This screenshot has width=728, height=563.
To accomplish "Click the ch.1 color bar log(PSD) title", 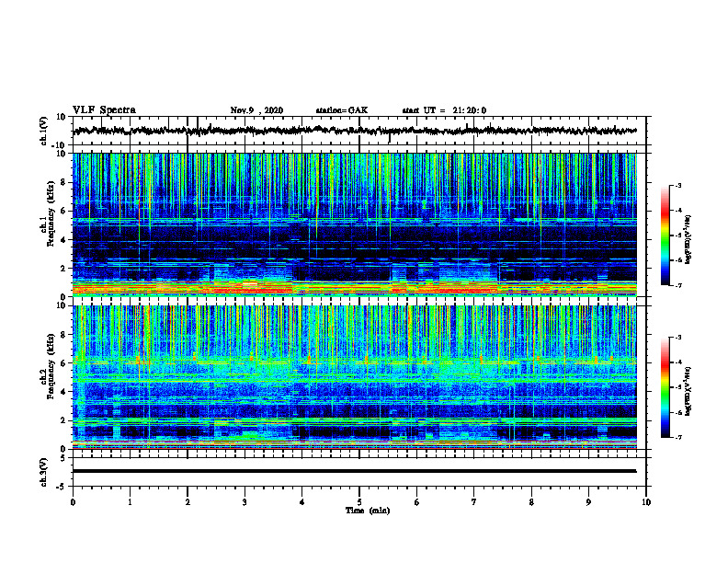I will tap(688, 240).
